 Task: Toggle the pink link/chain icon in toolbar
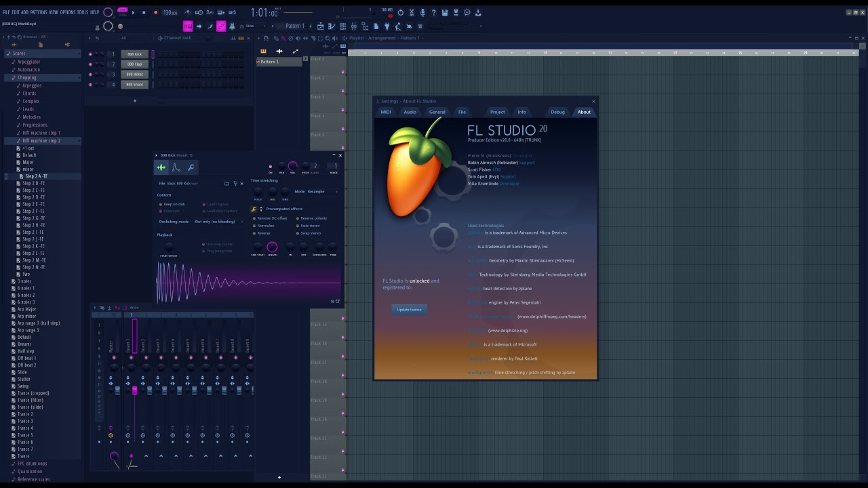[221, 26]
